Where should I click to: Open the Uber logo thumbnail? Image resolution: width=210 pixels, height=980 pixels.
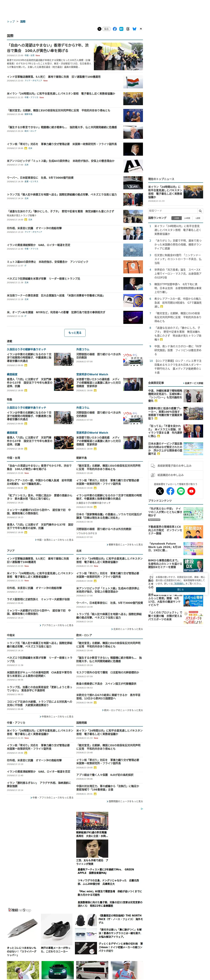(x=133, y=183)
